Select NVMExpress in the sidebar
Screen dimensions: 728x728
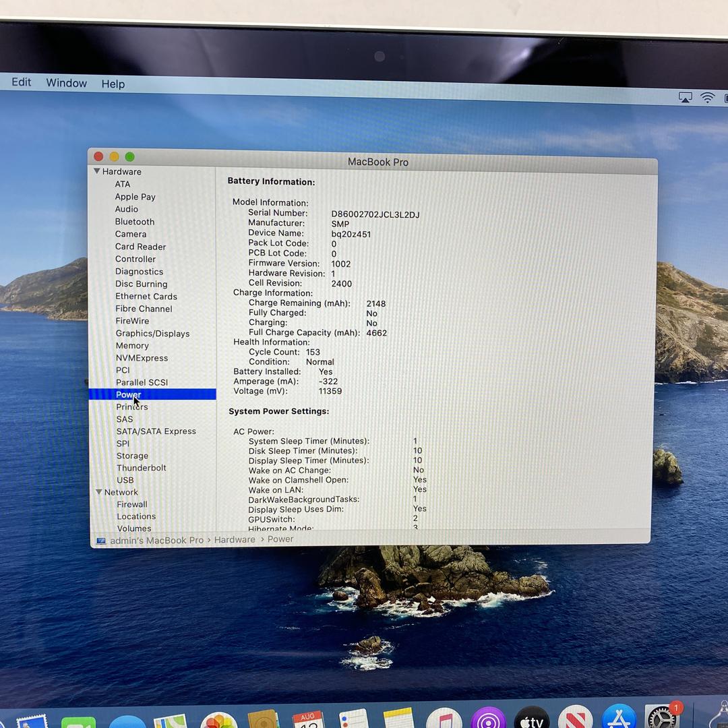[x=142, y=358]
